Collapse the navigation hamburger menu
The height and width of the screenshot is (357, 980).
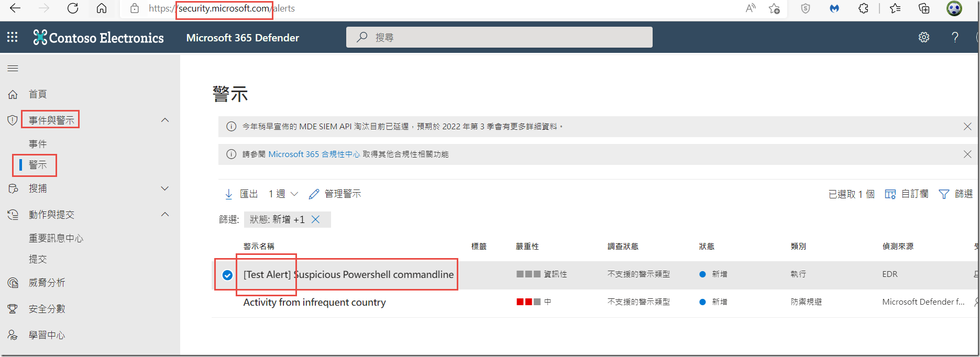coord(13,68)
